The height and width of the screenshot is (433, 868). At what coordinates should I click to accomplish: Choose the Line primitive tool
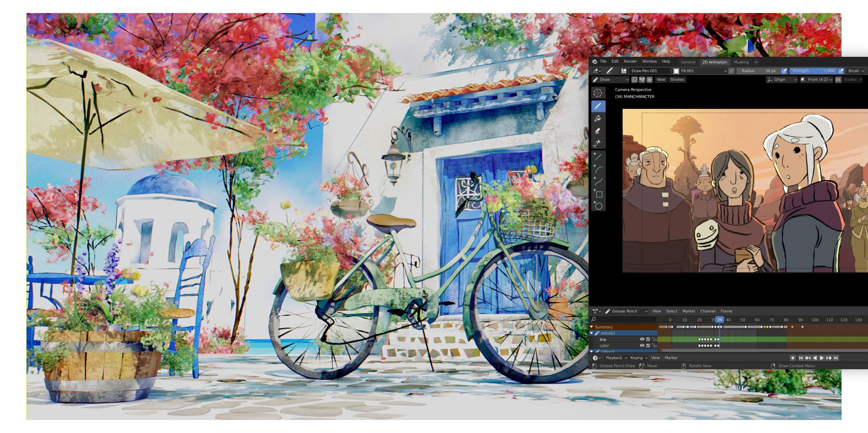tap(598, 157)
